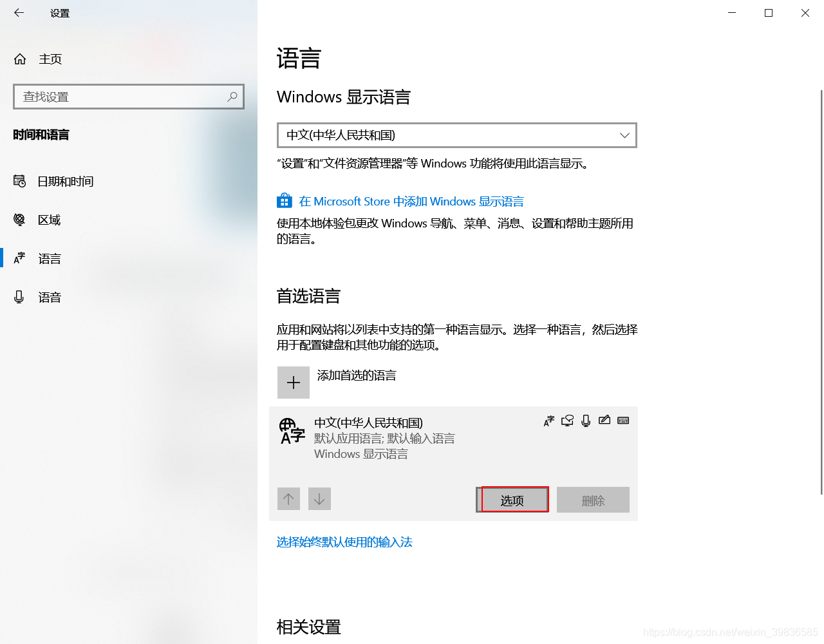This screenshot has width=824, height=644.
Task: Maximize the 设置 window
Action: tap(769, 13)
